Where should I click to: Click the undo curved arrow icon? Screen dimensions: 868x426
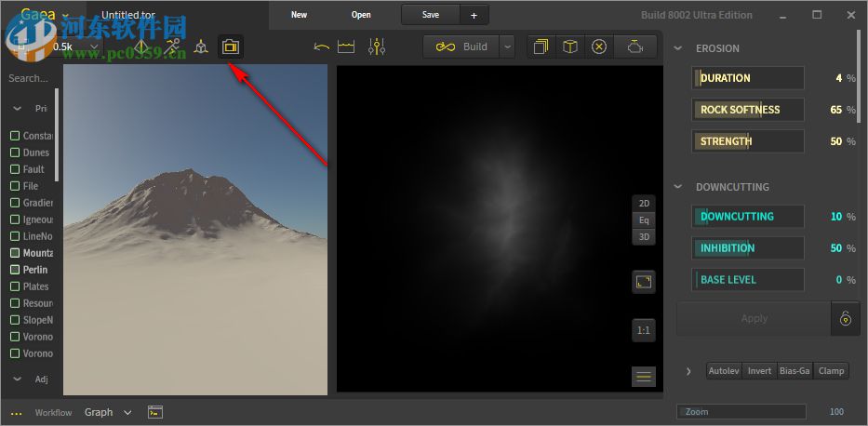click(x=321, y=47)
